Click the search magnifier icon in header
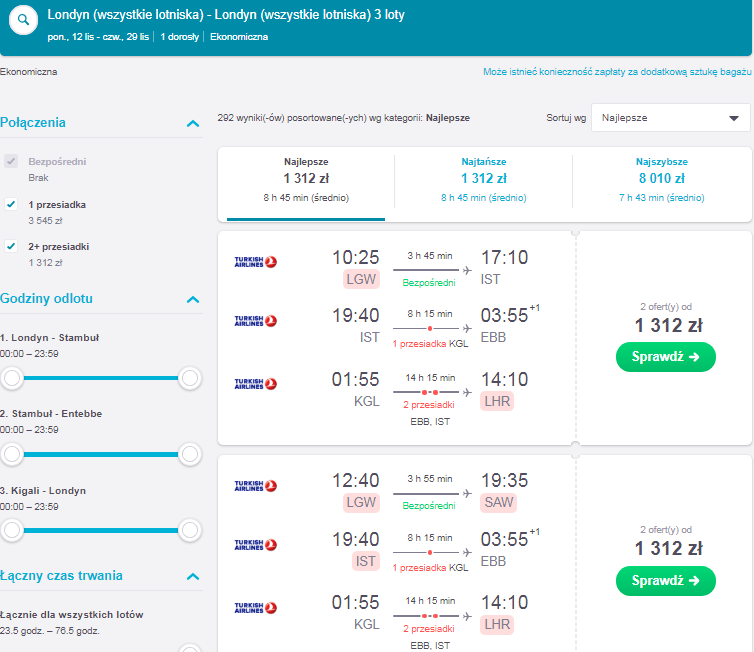Viewport: 754px width, 652px height. [x=23, y=20]
